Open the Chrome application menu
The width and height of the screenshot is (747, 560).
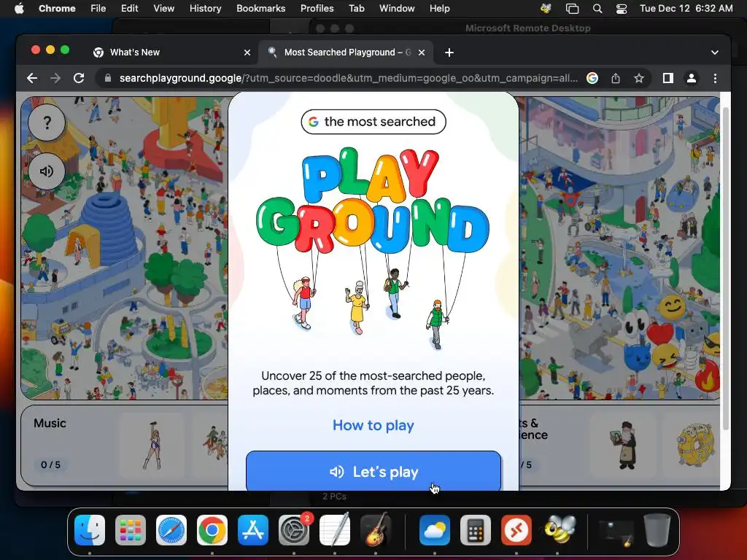coord(57,8)
